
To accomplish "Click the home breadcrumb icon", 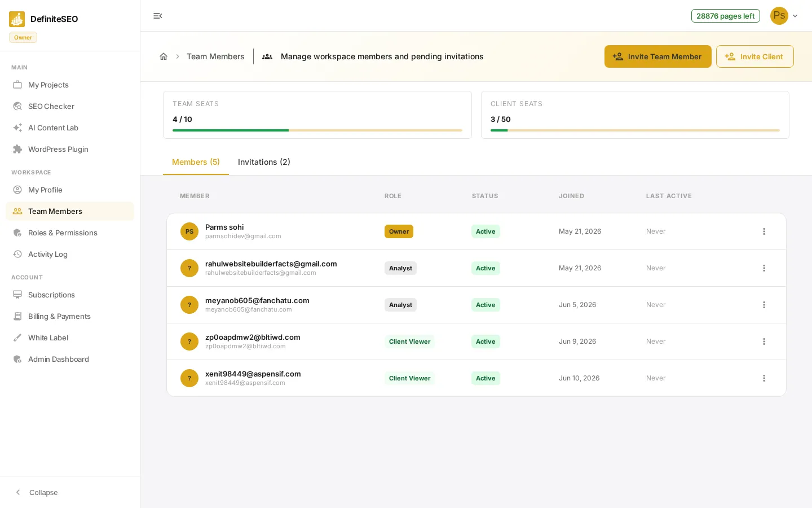I will (x=164, y=56).
